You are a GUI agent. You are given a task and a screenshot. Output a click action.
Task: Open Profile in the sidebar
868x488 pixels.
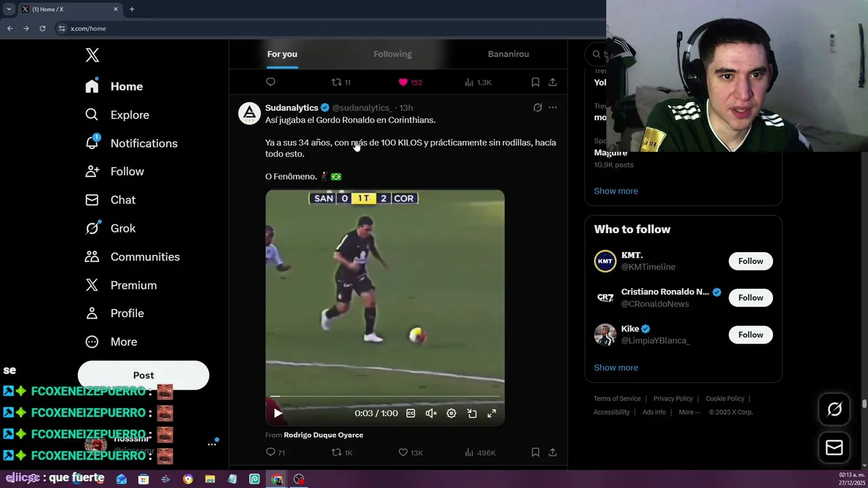(114, 313)
